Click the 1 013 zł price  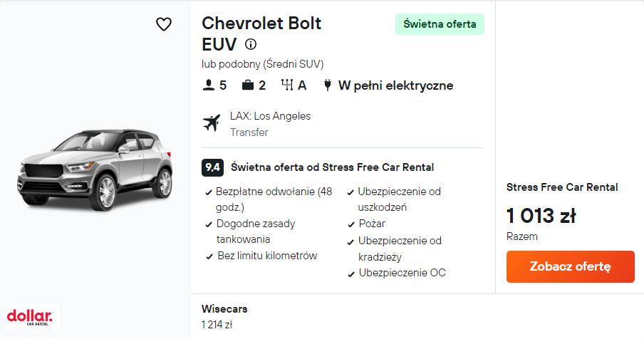[x=541, y=216]
